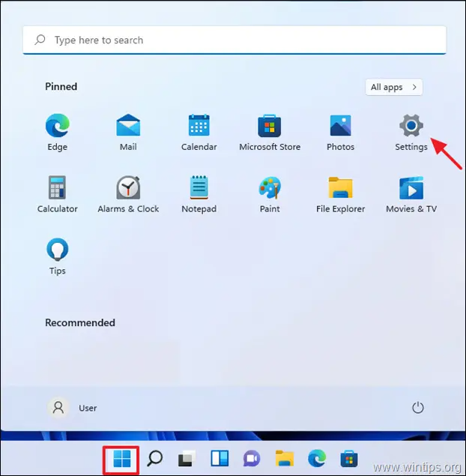Click the Windows Start button on taskbar
Viewport: 466px width, 476px height.
(x=121, y=459)
